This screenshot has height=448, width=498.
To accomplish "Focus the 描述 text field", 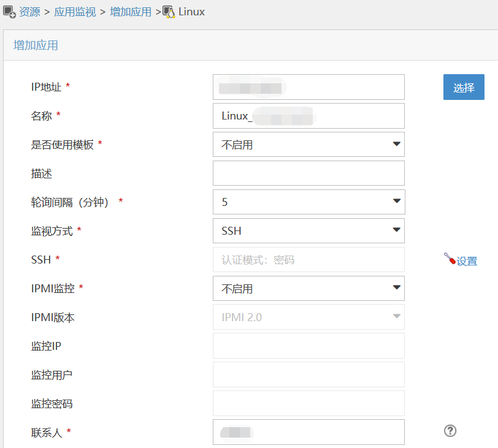I will 308,173.
